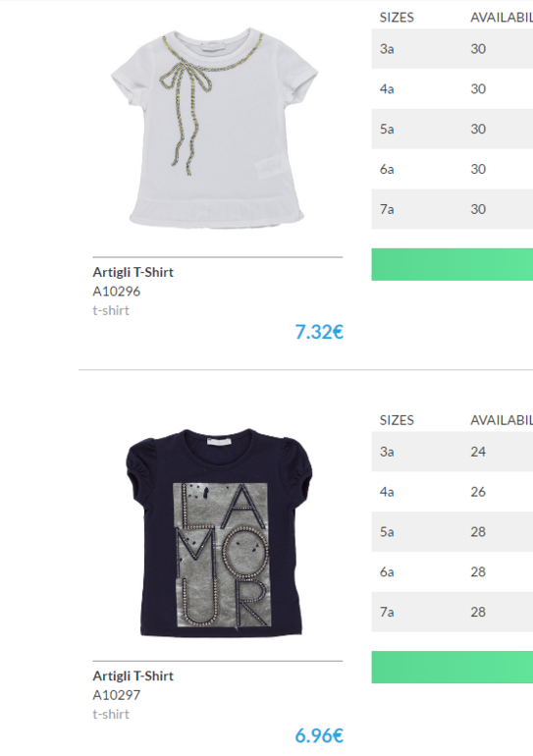The height and width of the screenshot is (756, 533).
Task: Select size 3a row with availability 24
Action: (453, 452)
